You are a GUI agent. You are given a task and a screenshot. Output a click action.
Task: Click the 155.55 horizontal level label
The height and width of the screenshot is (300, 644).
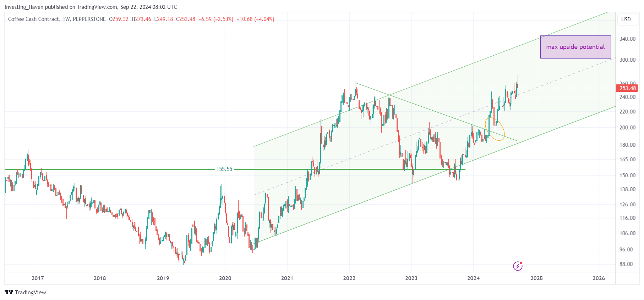click(x=224, y=169)
